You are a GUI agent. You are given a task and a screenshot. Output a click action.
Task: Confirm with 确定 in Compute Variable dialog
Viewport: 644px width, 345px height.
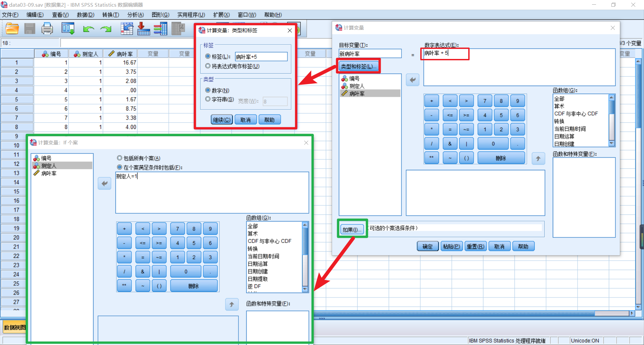[428, 246]
